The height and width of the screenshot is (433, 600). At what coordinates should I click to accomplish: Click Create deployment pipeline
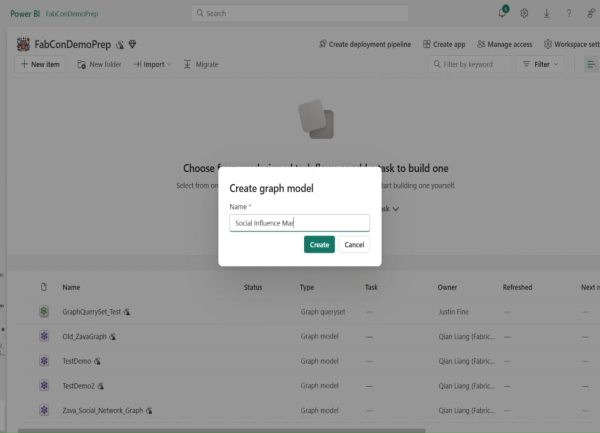click(x=365, y=44)
